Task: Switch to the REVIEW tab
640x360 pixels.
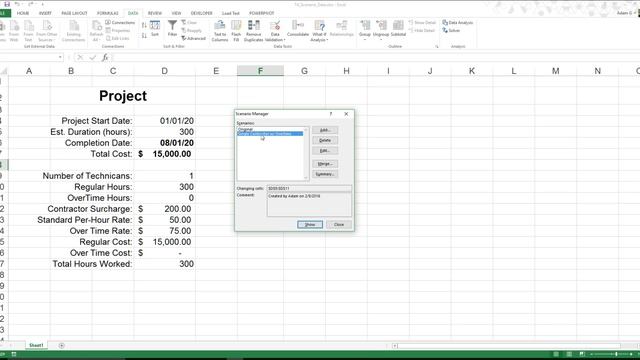Action: [x=155, y=13]
